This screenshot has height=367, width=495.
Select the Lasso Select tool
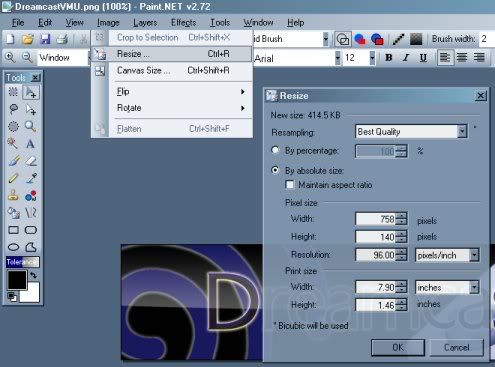[x=13, y=109]
